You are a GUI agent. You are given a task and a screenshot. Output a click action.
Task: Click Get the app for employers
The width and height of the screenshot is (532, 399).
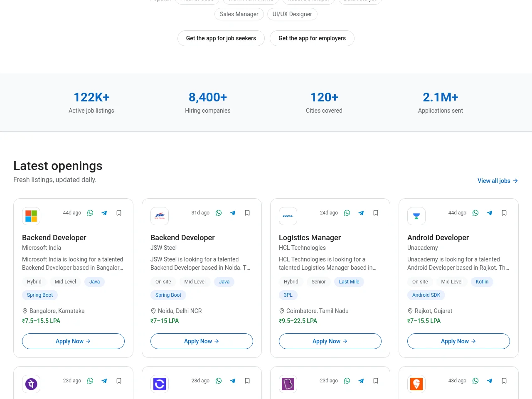tap(312, 38)
